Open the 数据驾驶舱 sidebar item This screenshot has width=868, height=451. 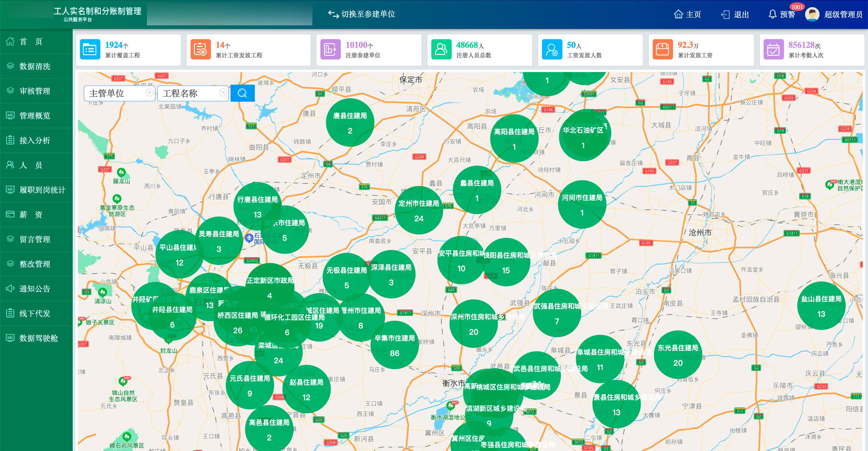(x=38, y=338)
